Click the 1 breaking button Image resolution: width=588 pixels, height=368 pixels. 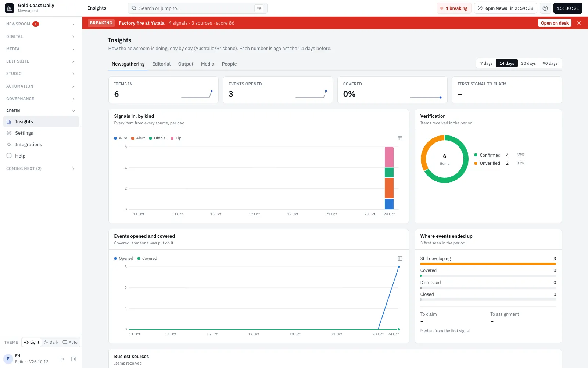[x=454, y=8]
